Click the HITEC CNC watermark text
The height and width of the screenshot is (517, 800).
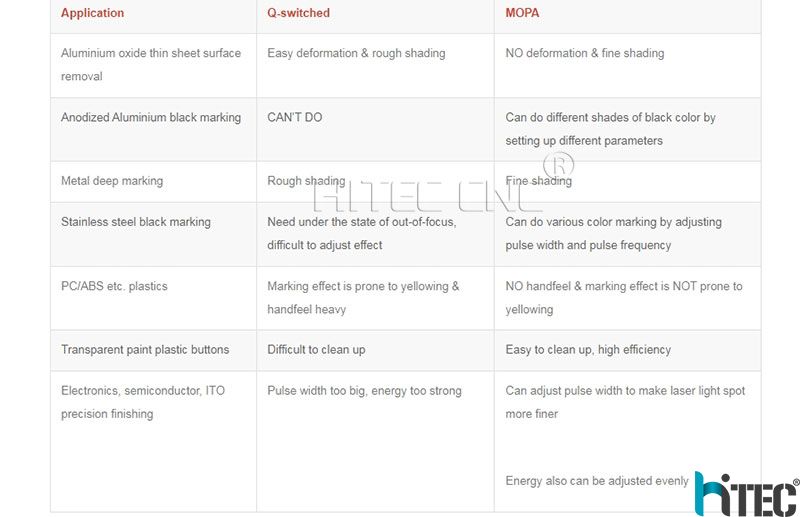(428, 197)
